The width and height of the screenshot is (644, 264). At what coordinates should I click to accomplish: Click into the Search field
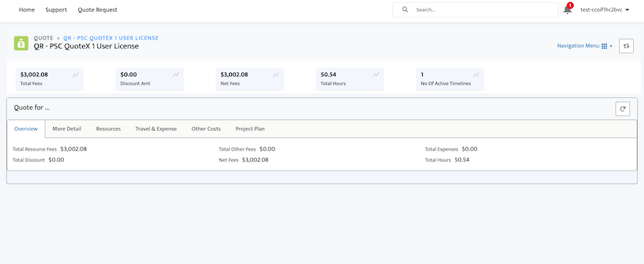point(475,10)
